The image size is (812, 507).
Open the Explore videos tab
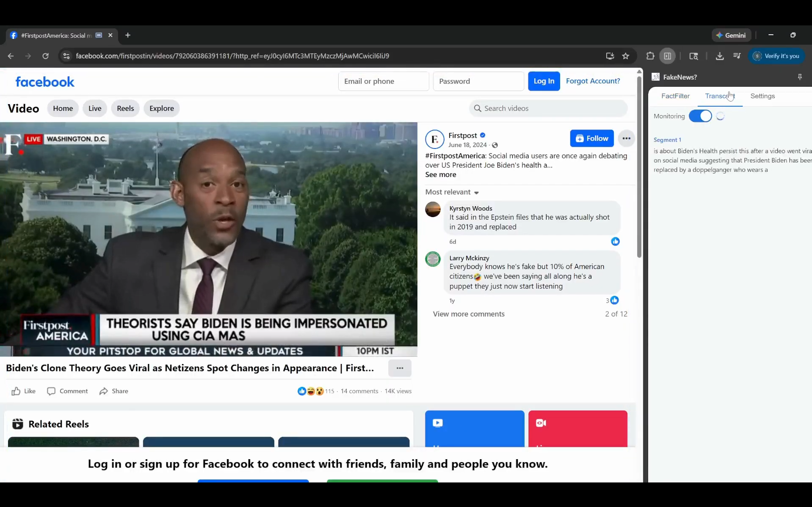pos(162,108)
